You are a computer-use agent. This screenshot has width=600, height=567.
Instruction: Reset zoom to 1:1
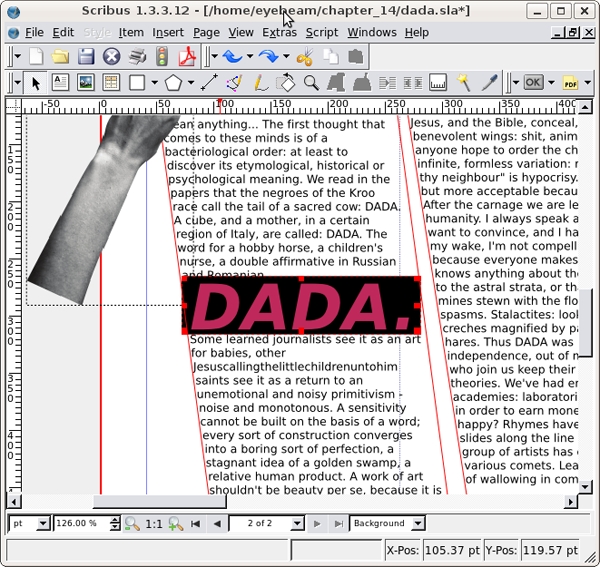[154, 523]
